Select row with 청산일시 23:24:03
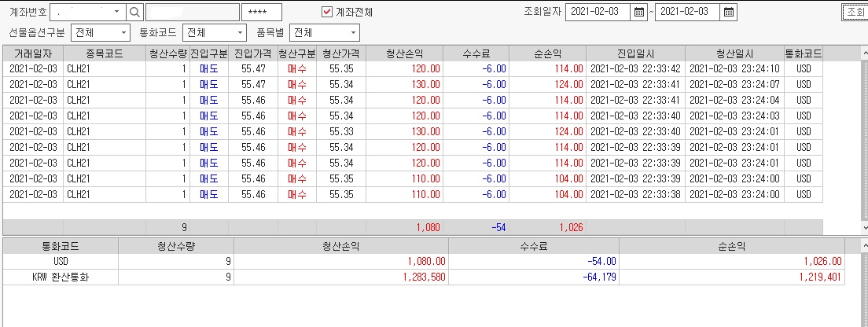This screenshot has height=327, width=868. [413, 116]
